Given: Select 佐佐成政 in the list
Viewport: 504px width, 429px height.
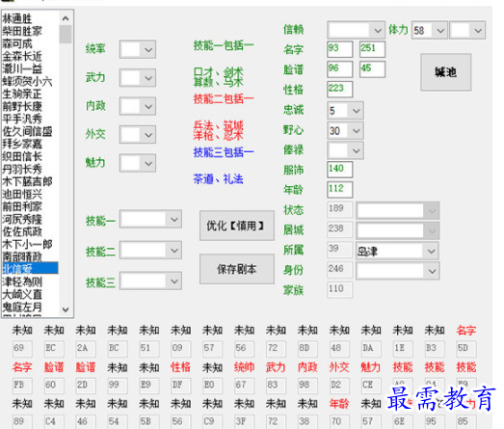Looking at the screenshot, I should [x=22, y=232].
